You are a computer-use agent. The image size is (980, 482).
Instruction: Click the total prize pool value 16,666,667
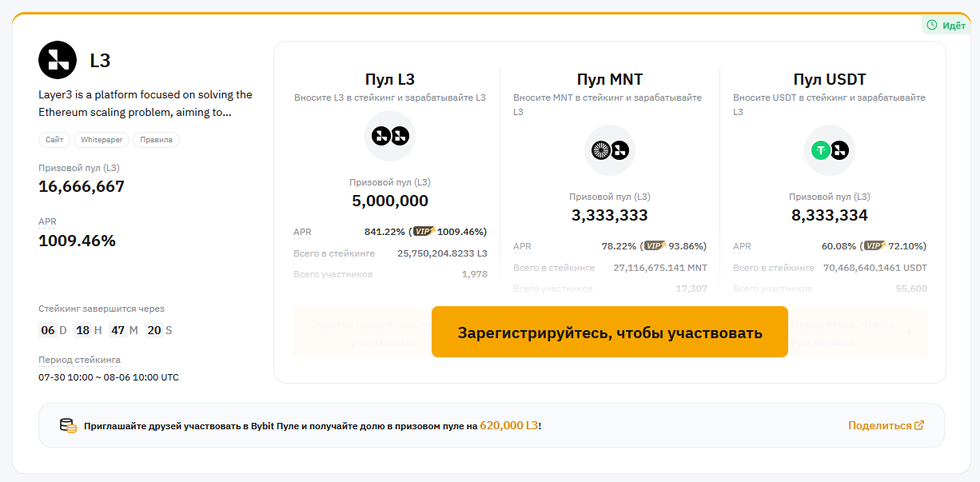coord(82,187)
